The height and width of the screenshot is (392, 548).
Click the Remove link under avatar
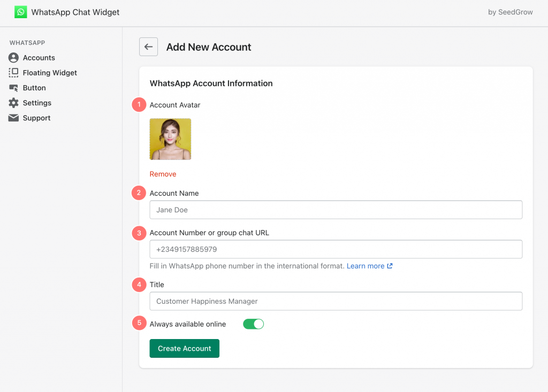(163, 174)
